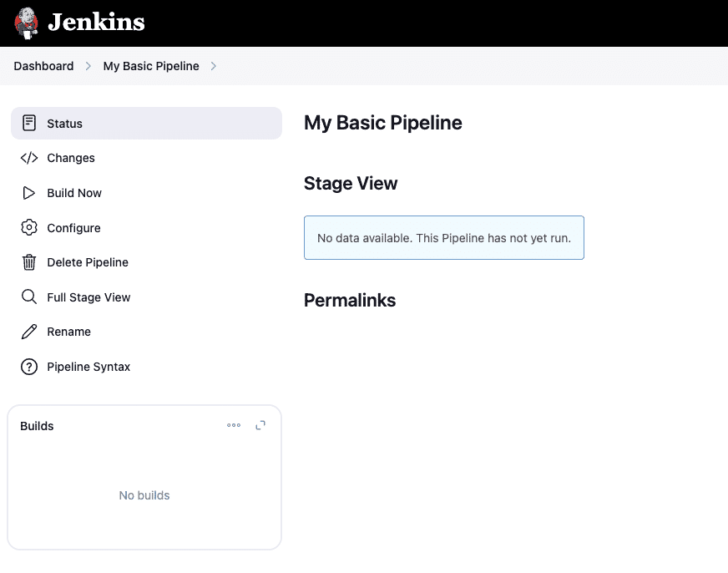This screenshot has height=573, width=728.
Task: Click the Jenkins butler logo icon
Action: pyautogui.click(x=26, y=23)
